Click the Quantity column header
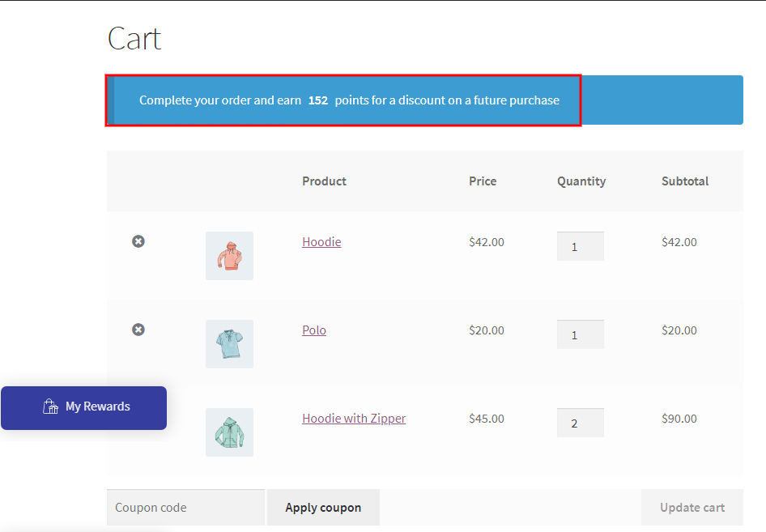 581,181
